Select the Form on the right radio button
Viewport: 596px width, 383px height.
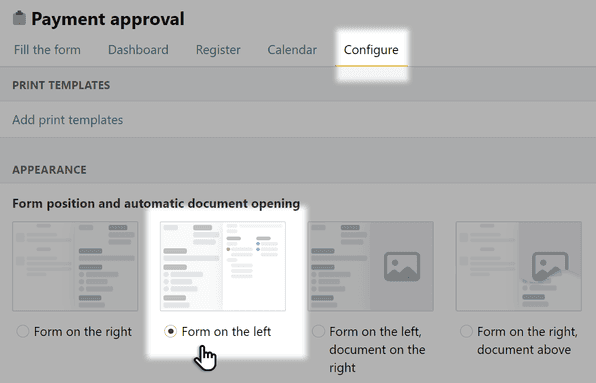[22, 331]
